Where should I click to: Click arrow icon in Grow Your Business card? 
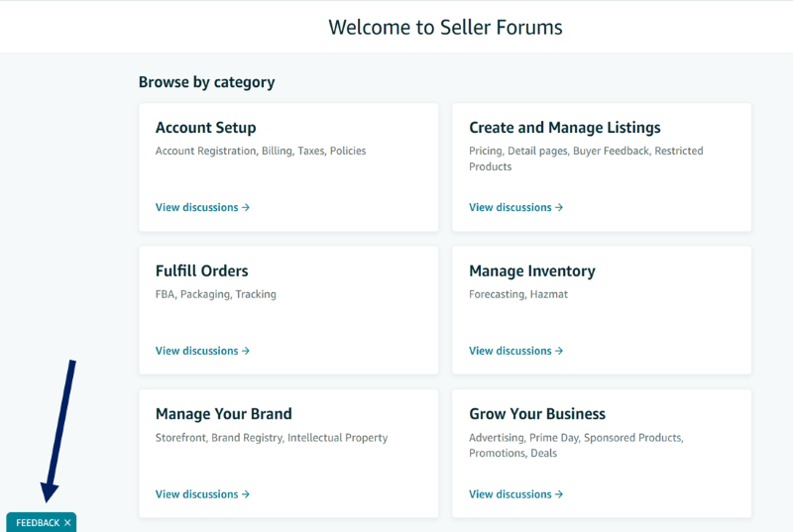pos(559,494)
